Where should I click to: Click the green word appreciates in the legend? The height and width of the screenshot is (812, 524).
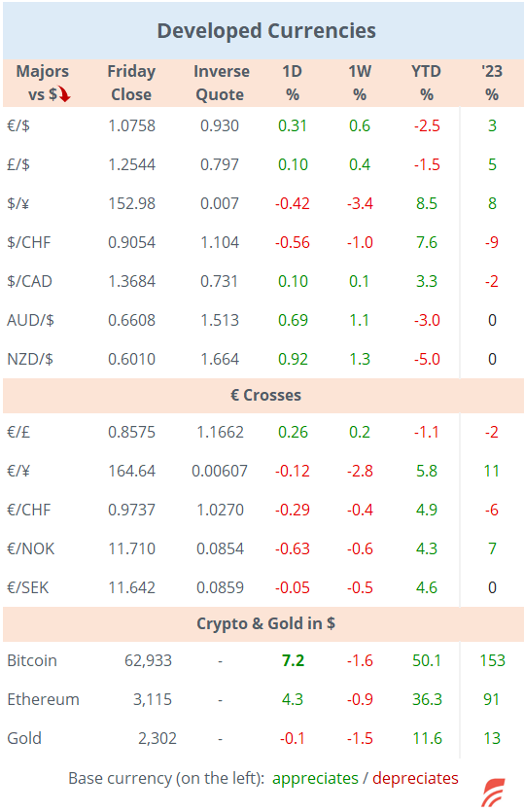[x=315, y=778]
